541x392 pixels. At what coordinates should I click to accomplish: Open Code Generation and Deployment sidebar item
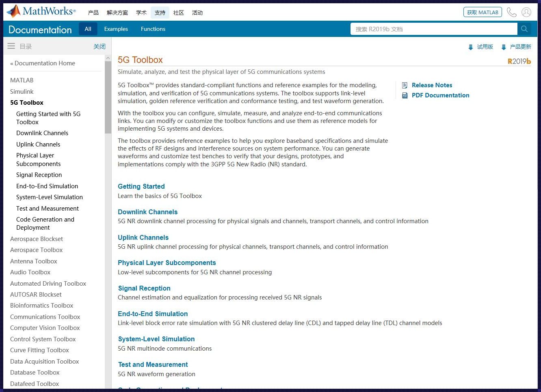click(x=45, y=224)
